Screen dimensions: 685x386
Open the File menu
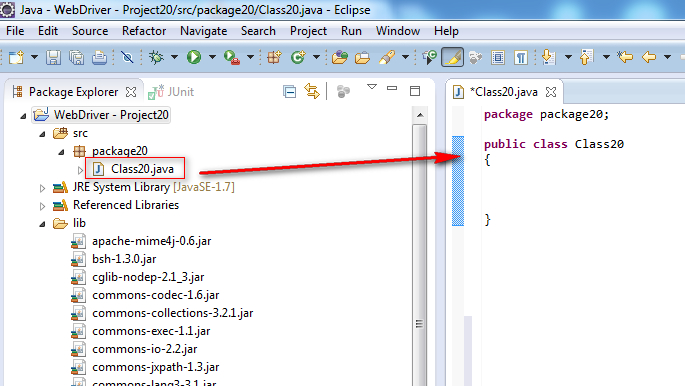pyautogui.click(x=15, y=31)
